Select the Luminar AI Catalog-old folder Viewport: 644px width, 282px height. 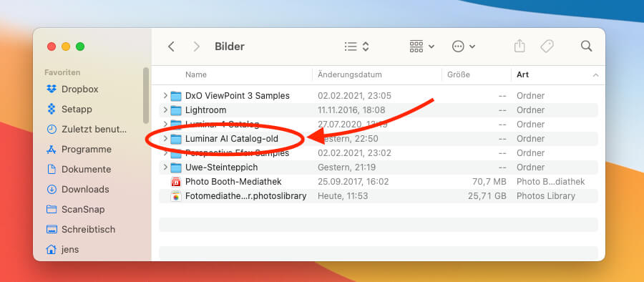coord(379,139)
